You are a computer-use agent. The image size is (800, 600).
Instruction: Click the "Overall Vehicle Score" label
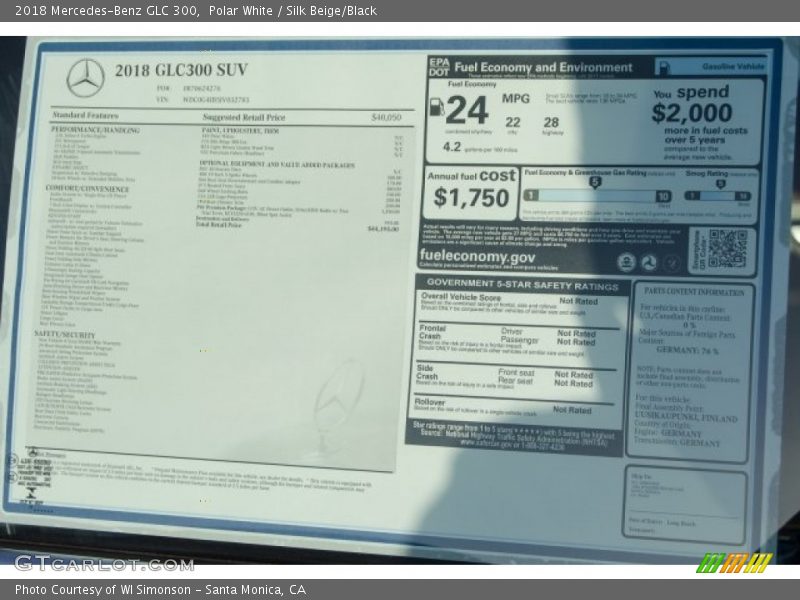461,296
